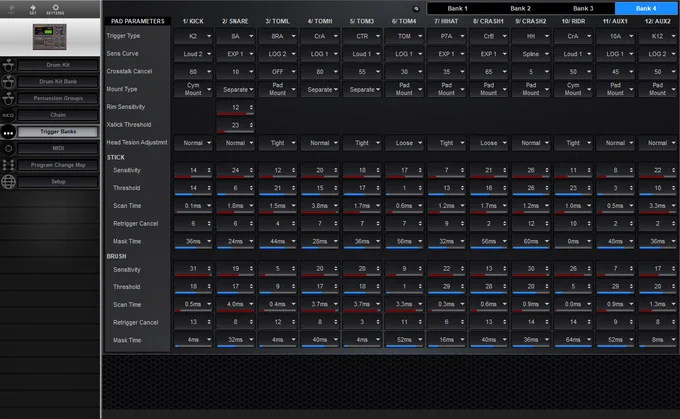Click the TOMH Brush Scan Time red slider
Viewport: 680px width, 419px height.
point(320,311)
